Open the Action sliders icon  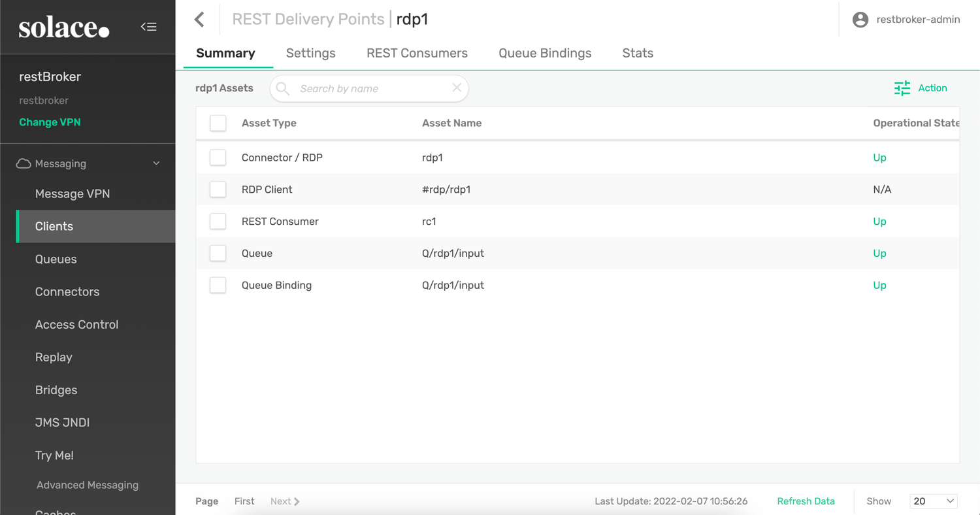click(x=902, y=88)
